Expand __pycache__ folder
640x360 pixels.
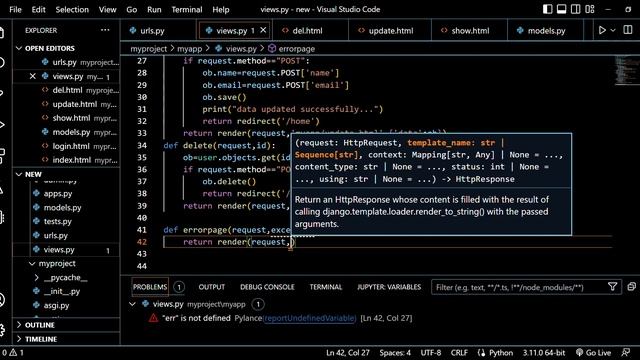65,278
